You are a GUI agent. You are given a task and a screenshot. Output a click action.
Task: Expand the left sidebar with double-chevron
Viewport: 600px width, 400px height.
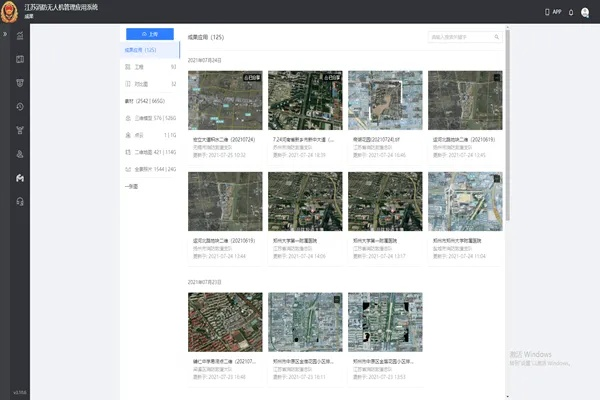pyautogui.click(x=5, y=34)
